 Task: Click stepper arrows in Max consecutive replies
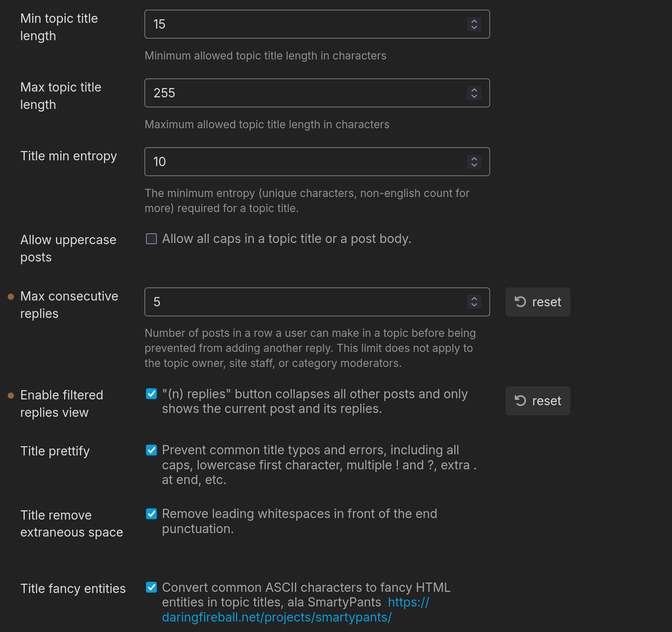coord(474,302)
